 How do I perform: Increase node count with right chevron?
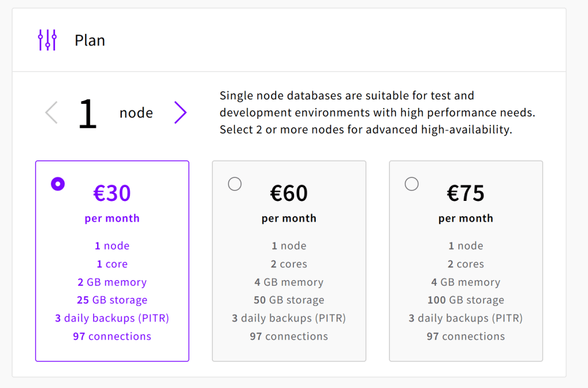(x=180, y=112)
